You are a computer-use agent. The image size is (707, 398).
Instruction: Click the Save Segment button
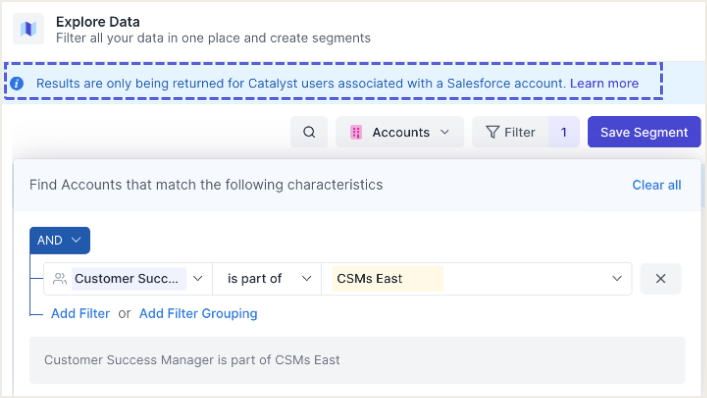point(644,132)
